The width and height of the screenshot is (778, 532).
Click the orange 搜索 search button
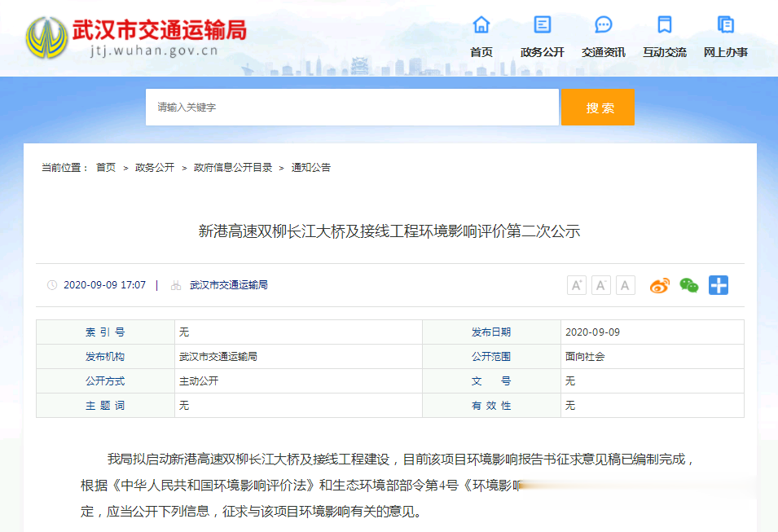(x=597, y=107)
